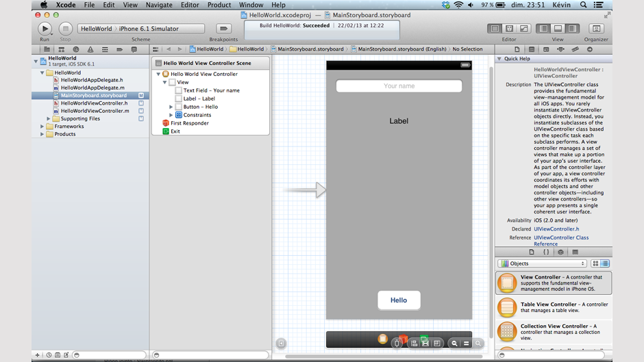This screenshot has height=362, width=644.
Task: Show the Symbol navigator
Action: tap(61, 49)
